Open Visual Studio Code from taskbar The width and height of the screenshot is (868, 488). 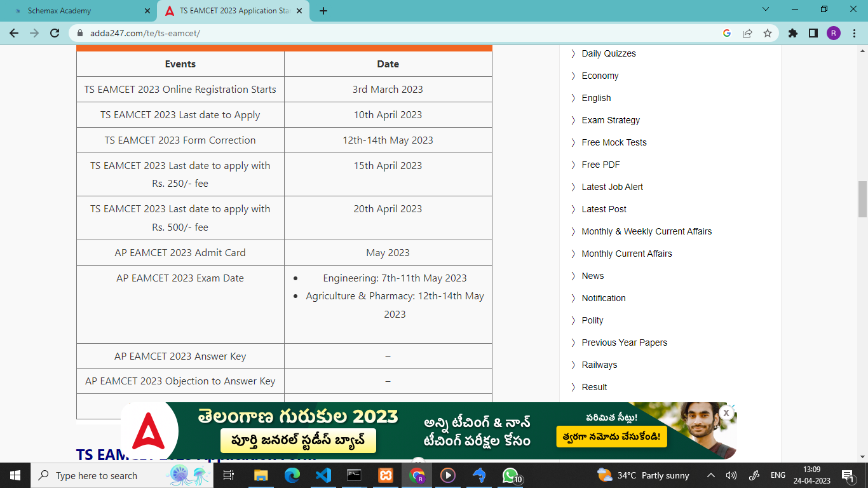click(x=323, y=475)
